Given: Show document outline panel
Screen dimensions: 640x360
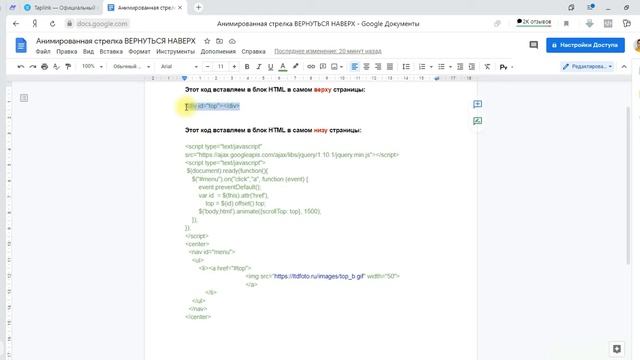Looking at the screenshot, I should (x=24, y=98).
